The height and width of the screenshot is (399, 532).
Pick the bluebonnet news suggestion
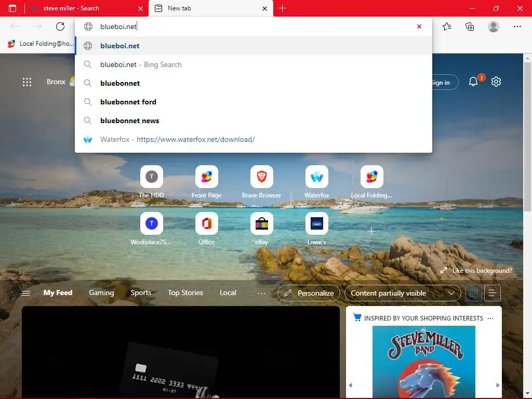(x=254, y=121)
